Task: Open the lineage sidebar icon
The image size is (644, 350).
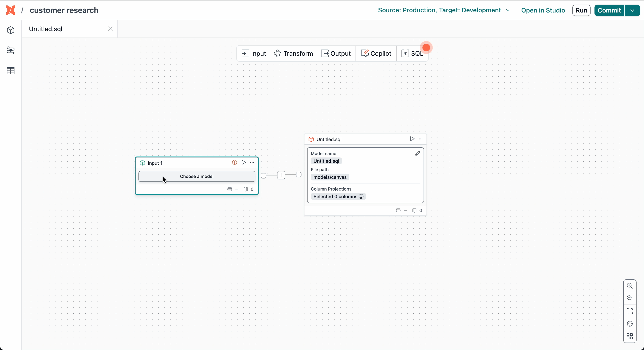Action: pos(11,50)
